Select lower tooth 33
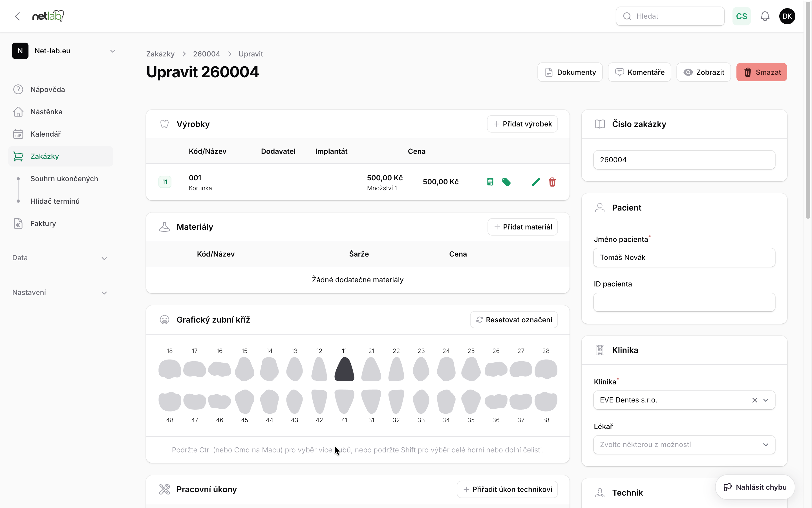Screen dimensions: 812x508 pos(421,401)
